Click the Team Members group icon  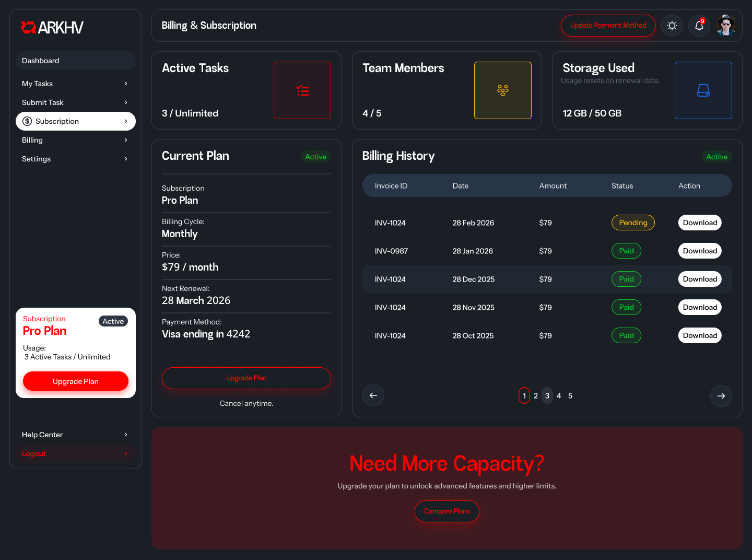503,90
